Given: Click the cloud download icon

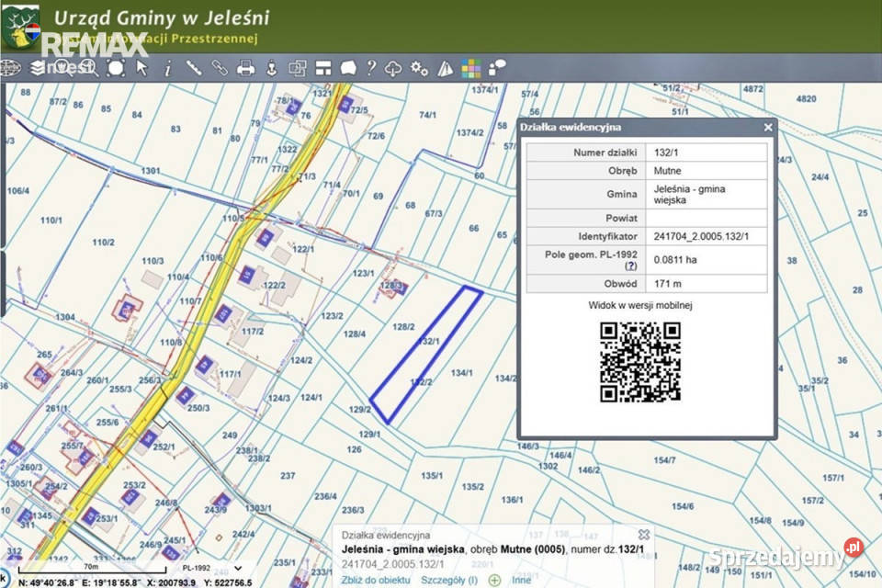Looking at the screenshot, I should (x=392, y=69).
